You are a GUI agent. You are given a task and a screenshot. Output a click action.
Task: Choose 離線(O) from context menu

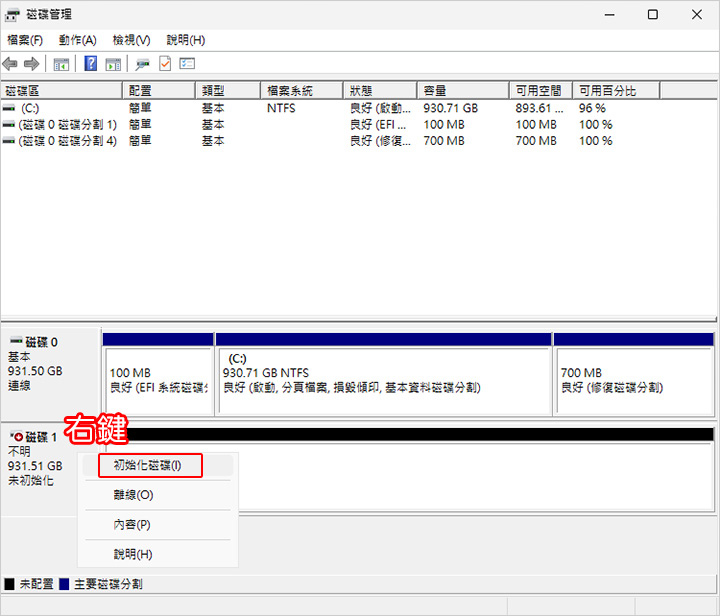[x=158, y=495]
